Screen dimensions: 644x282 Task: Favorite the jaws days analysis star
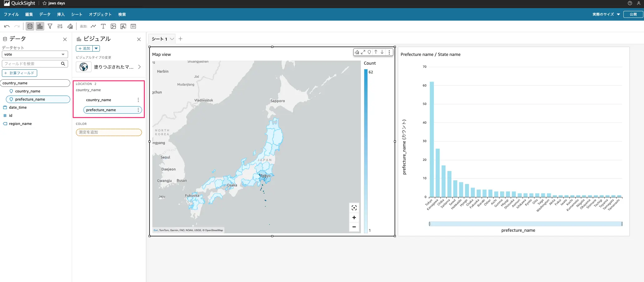(45, 3)
